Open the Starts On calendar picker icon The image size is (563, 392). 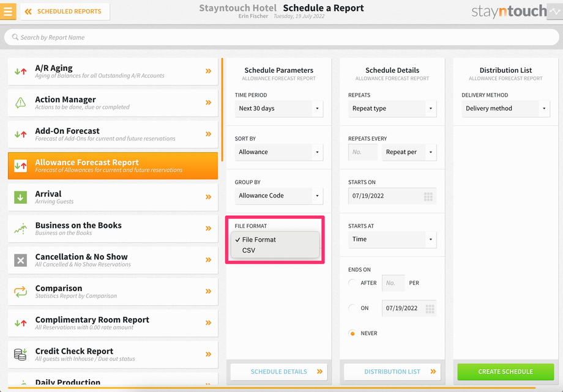click(x=428, y=196)
